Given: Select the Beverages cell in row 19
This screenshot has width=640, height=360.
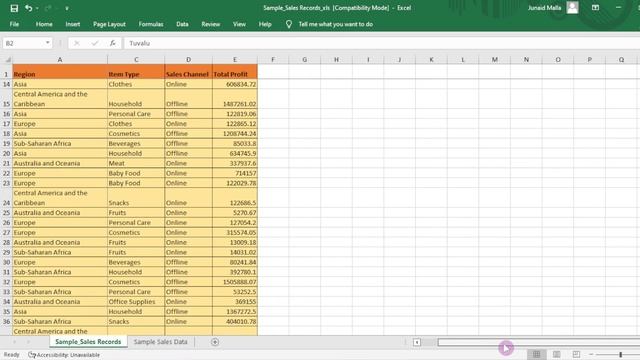Looking at the screenshot, I should (x=136, y=144).
